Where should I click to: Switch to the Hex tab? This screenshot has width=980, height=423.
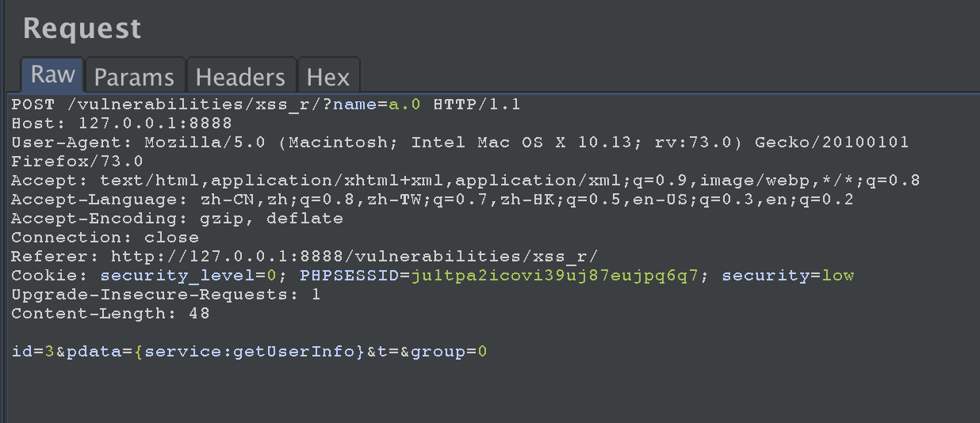coord(328,77)
